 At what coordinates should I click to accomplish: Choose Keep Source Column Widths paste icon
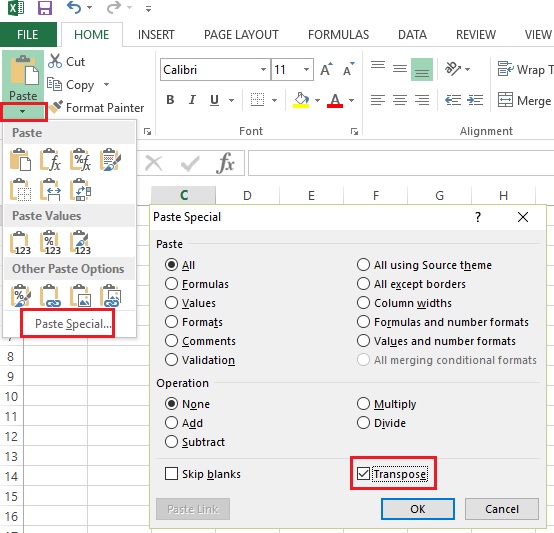click(x=50, y=190)
